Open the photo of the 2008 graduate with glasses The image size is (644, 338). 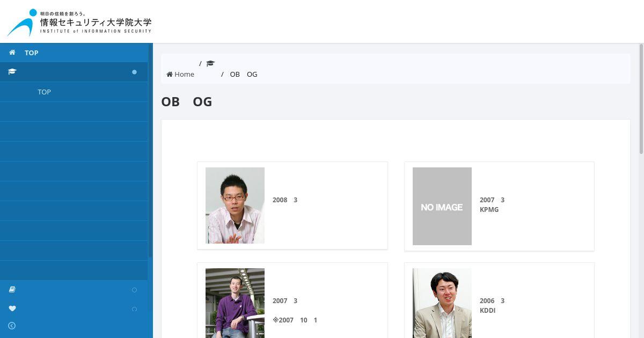[x=235, y=205]
